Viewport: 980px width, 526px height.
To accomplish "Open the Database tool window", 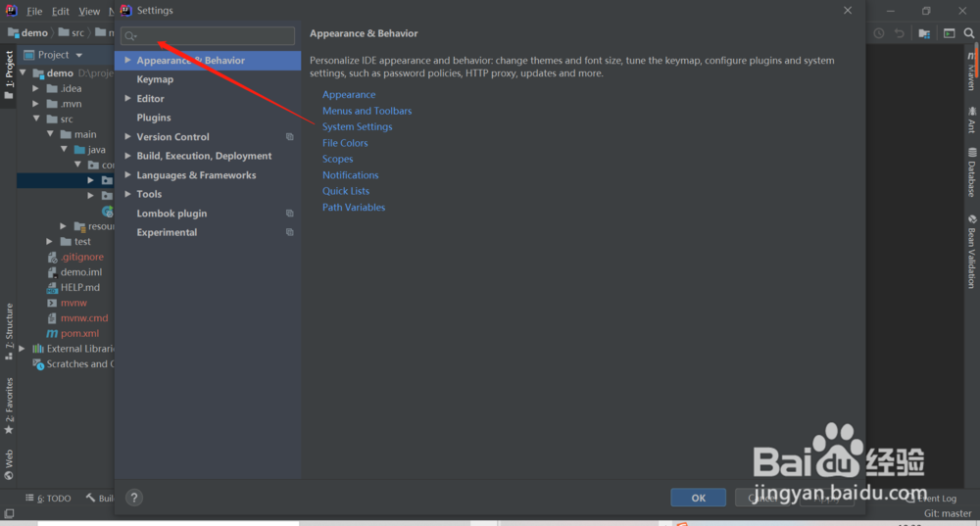I will click(971, 172).
